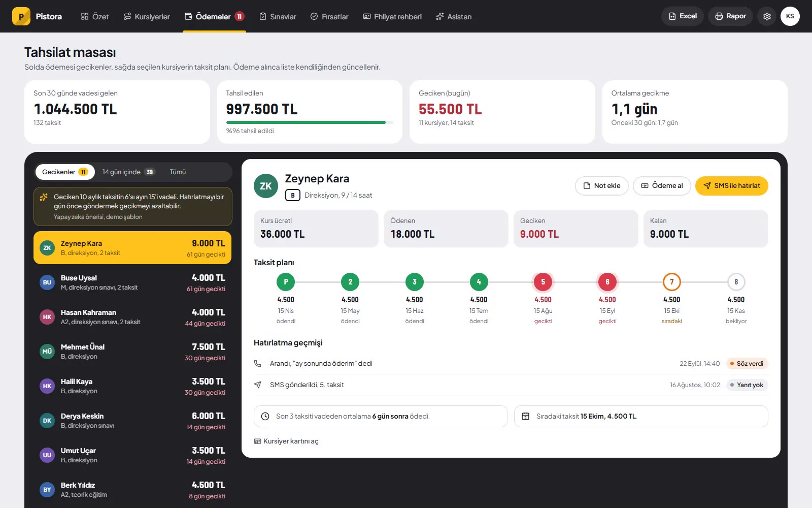Click the Pistora logo icon
The width and height of the screenshot is (812, 508).
[21, 16]
